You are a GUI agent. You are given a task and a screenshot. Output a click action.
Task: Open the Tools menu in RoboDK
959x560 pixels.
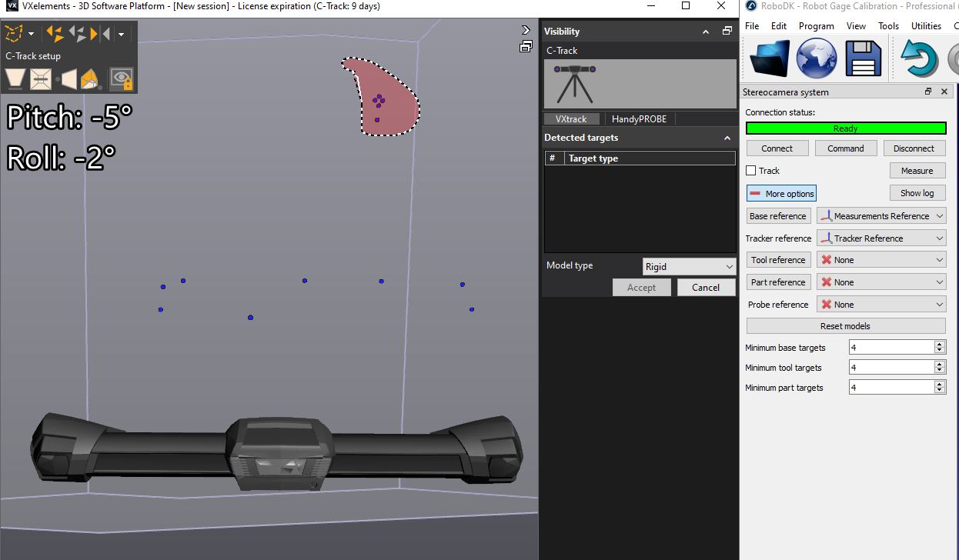coord(888,25)
